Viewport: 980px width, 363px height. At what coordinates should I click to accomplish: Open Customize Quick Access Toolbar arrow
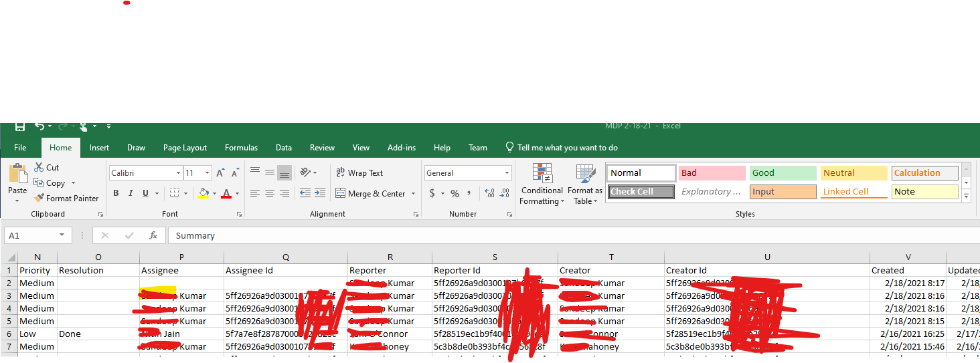[108, 126]
